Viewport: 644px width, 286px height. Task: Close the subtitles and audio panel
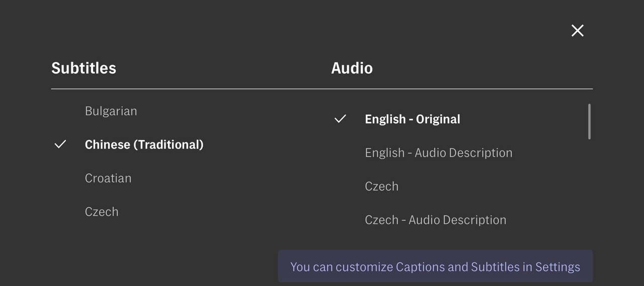pos(578,31)
